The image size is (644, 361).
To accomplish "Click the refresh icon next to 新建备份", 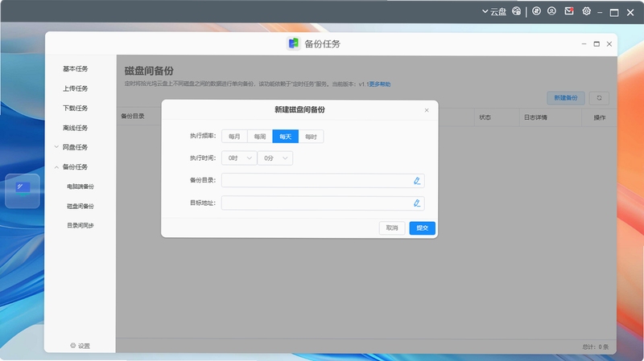I will tap(599, 98).
